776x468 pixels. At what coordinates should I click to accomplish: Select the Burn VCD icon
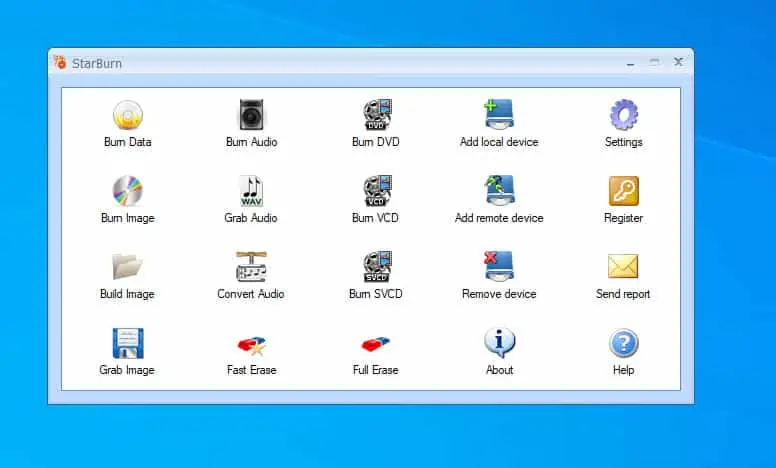pos(377,190)
